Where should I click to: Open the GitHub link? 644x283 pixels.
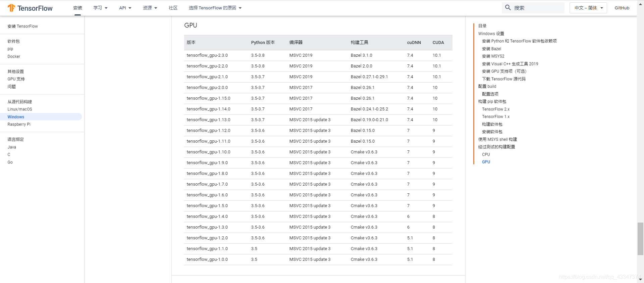[x=622, y=8]
